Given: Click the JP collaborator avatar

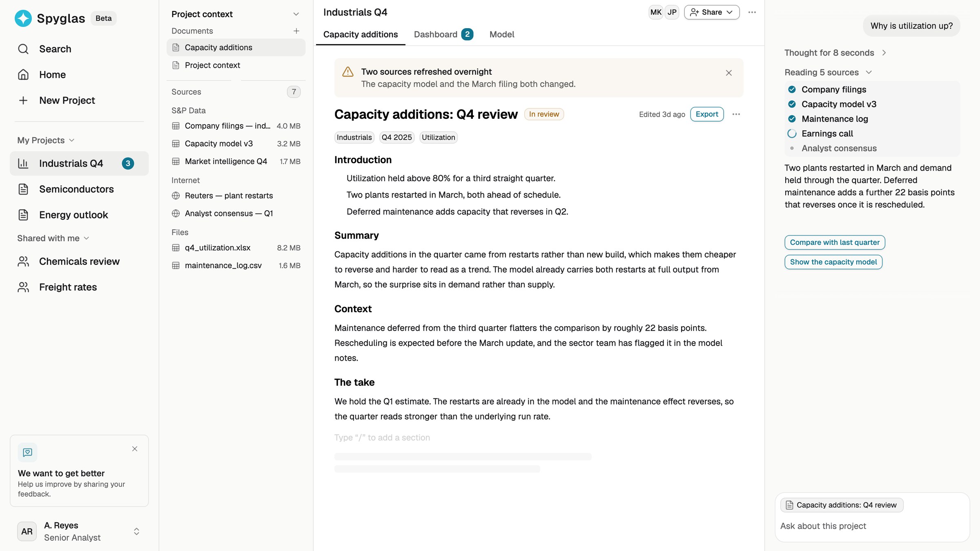Looking at the screenshot, I should pos(672,12).
